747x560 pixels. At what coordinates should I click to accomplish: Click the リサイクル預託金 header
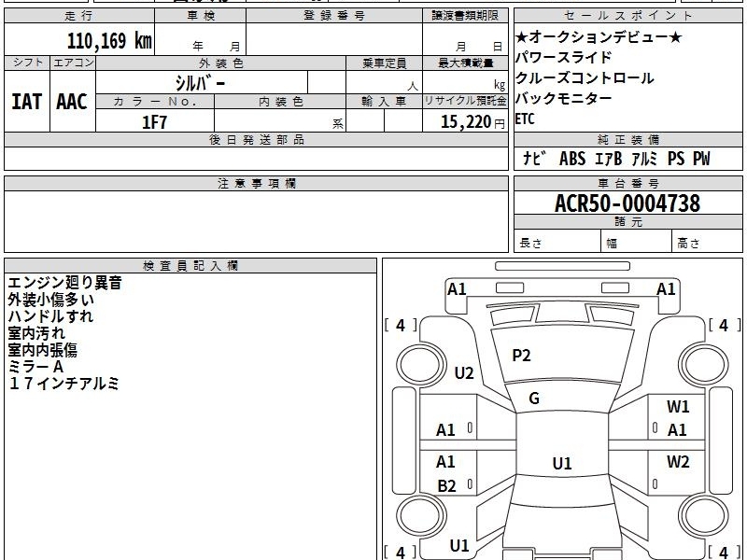click(x=465, y=102)
